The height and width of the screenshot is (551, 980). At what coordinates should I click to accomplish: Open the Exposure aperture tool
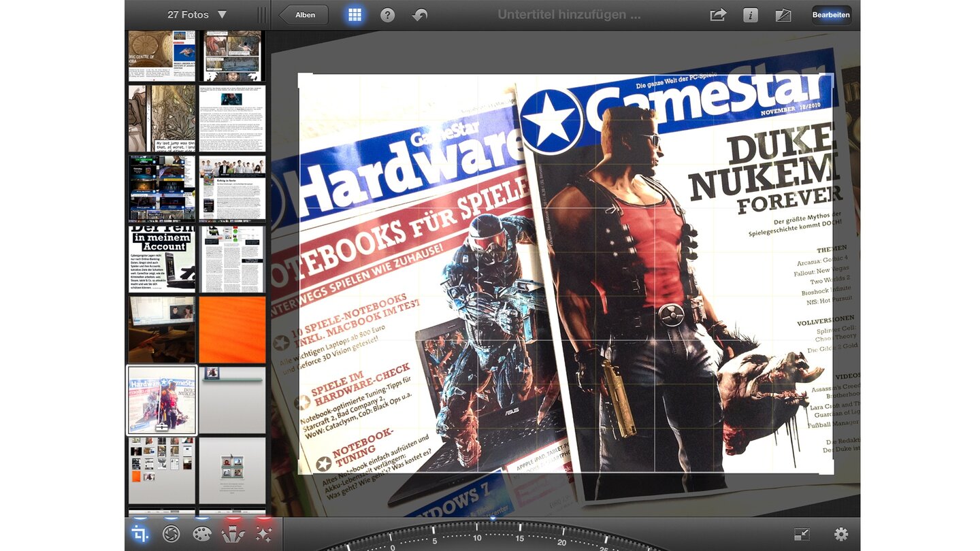[171, 534]
